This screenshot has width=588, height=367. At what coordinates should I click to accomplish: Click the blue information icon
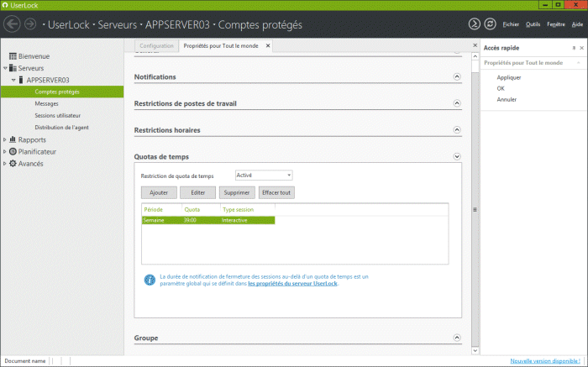click(x=150, y=280)
